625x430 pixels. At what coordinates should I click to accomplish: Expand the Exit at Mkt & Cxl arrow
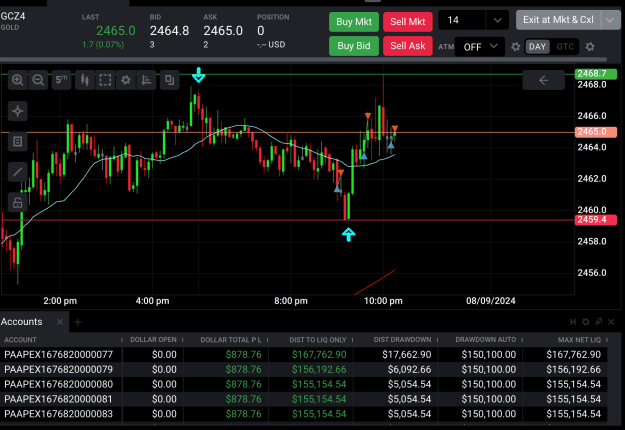click(x=610, y=20)
